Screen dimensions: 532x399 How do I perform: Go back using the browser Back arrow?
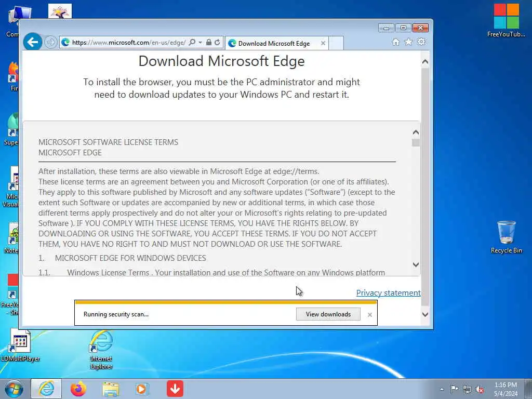click(33, 42)
